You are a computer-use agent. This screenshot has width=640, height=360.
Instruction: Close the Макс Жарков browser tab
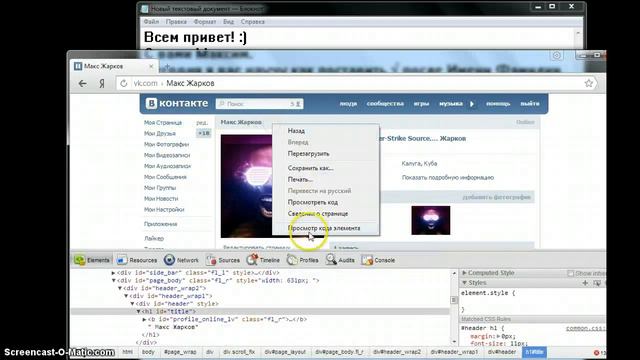tap(151, 66)
